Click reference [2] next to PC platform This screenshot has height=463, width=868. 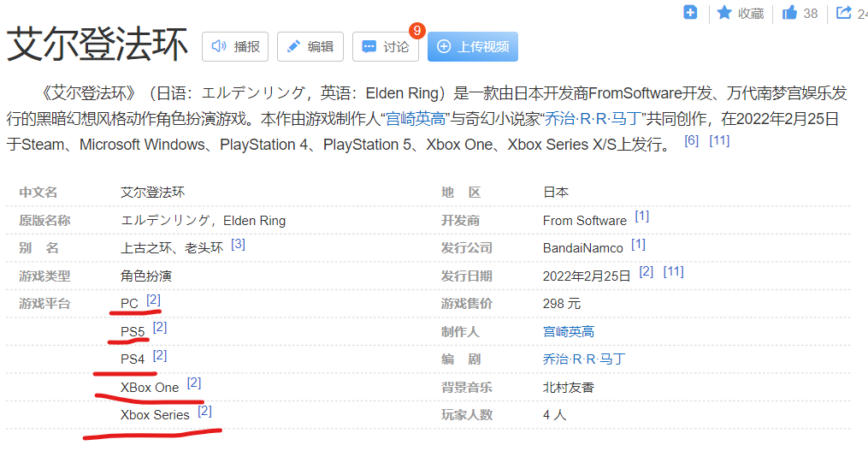click(x=153, y=300)
